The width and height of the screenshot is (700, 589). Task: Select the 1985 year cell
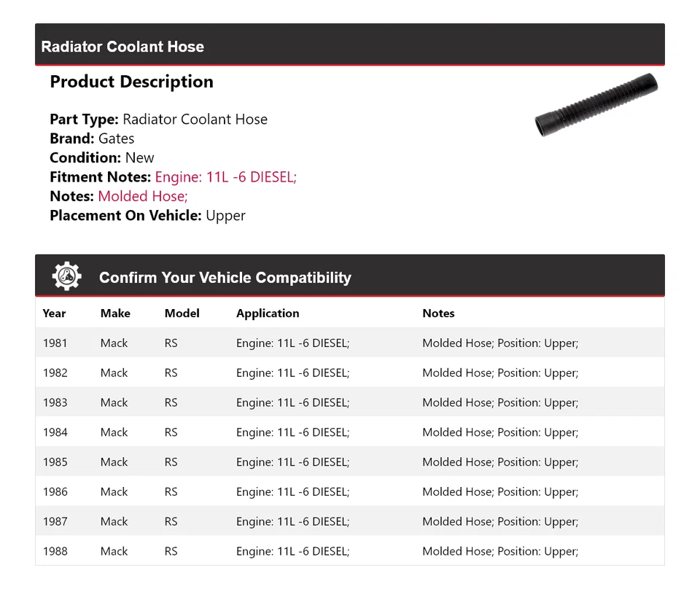point(55,462)
